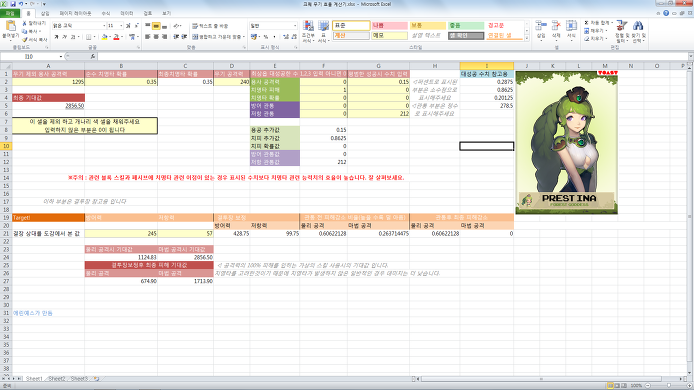This screenshot has height=390, width=694.
Task: Open the Name Box dropdown arrow
Action: (61, 57)
